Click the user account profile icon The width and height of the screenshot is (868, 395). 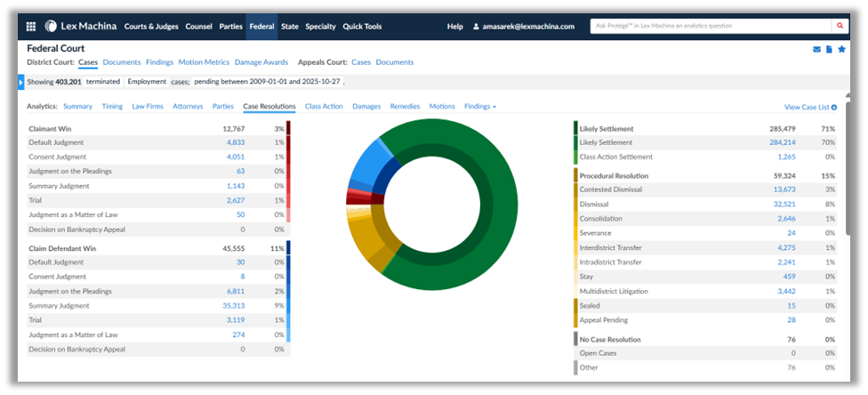(x=476, y=27)
